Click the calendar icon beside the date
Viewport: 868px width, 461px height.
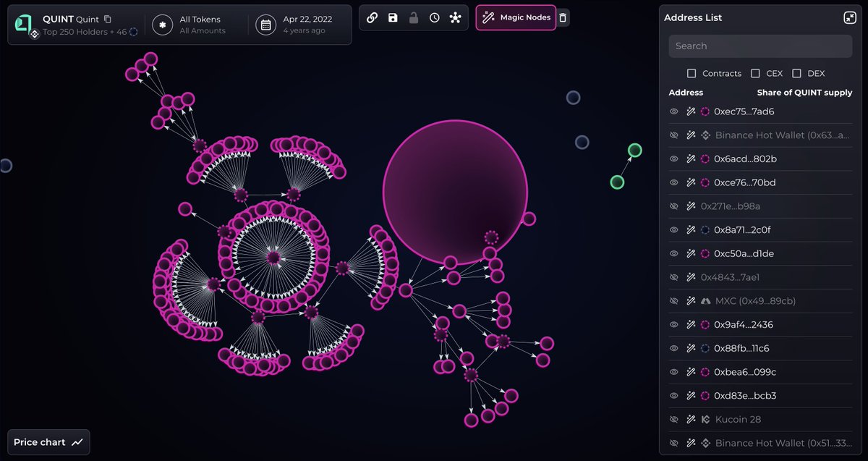266,25
